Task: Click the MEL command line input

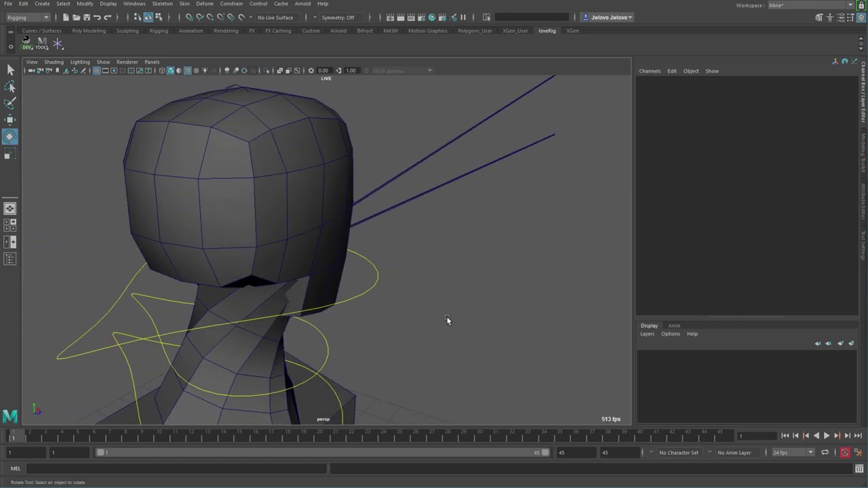Action: point(178,468)
